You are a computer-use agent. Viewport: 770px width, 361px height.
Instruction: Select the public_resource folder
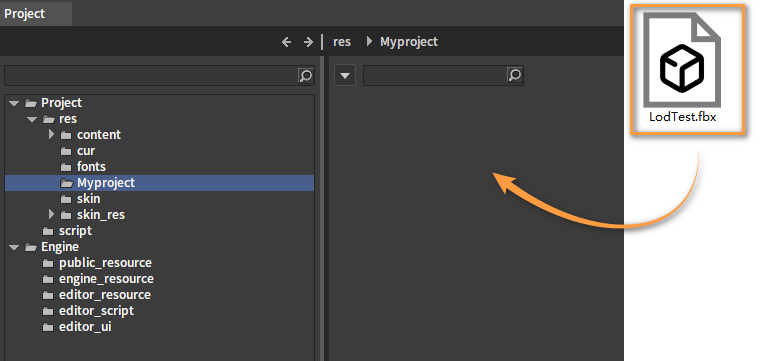coord(105,263)
